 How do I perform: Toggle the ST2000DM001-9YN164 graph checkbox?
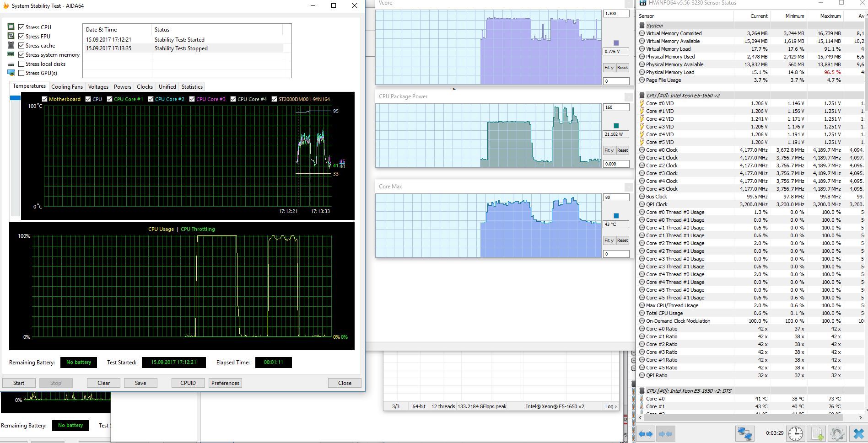click(274, 99)
